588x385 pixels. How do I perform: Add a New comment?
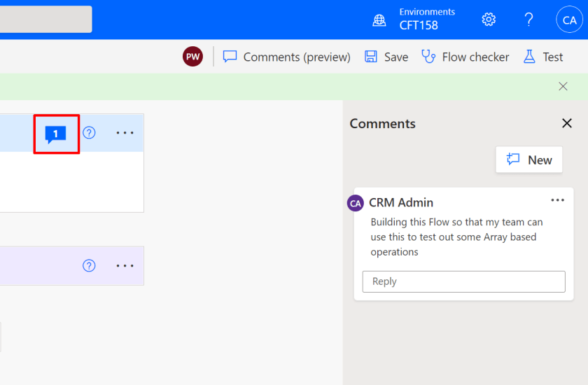(529, 160)
